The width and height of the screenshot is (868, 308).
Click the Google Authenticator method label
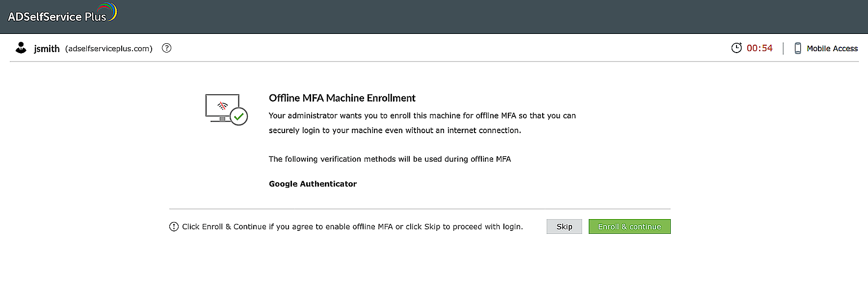(313, 184)
